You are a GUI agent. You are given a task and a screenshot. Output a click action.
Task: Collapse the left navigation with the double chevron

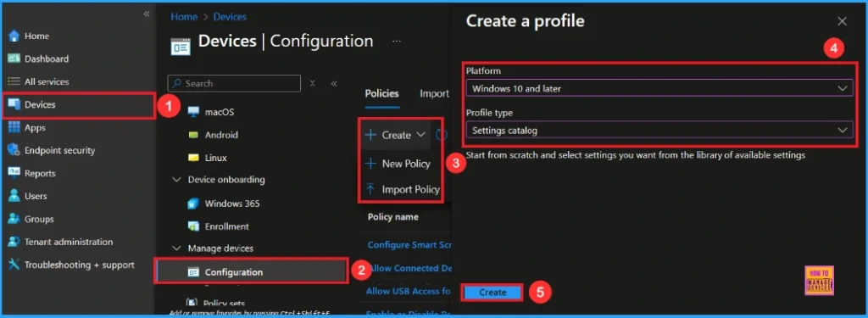coord(146,14)
